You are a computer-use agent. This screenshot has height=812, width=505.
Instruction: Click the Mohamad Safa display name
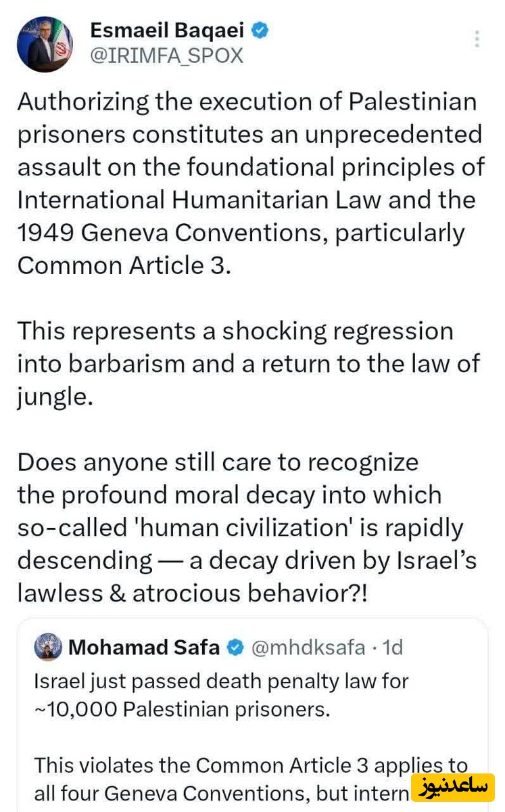point(144,648)
